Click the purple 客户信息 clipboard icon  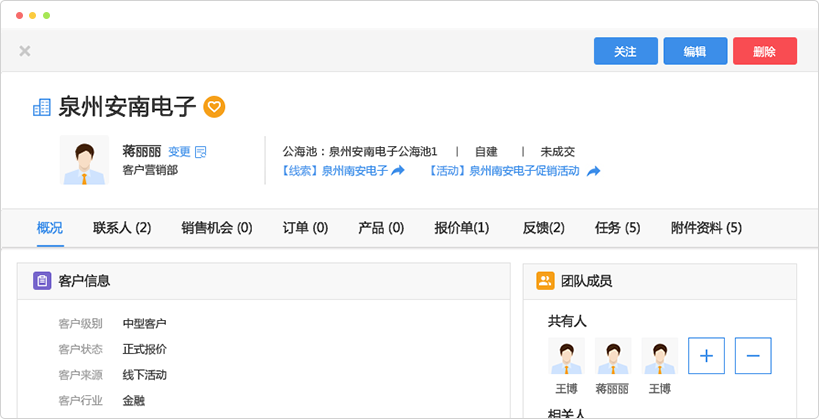coord(42,281)
